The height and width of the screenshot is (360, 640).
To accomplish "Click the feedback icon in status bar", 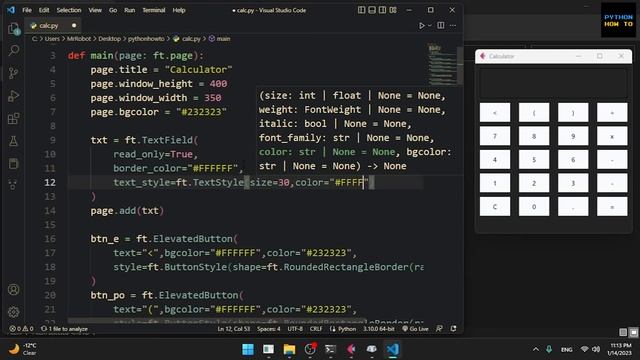I will click(x=439, y=329).
